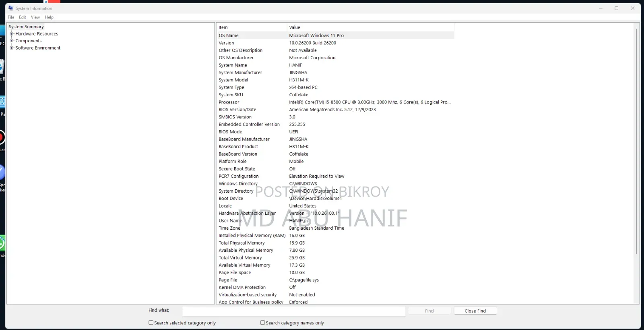Maximize the System Information window
This screenshot has height=330, width=644.
point(616,8)
